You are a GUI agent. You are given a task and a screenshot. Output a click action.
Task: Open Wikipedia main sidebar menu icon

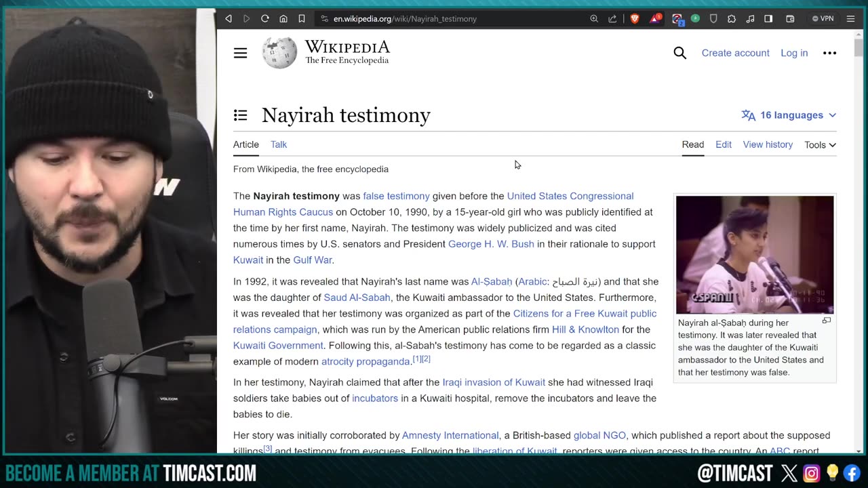pyautogui.click(x=240, y=53)
